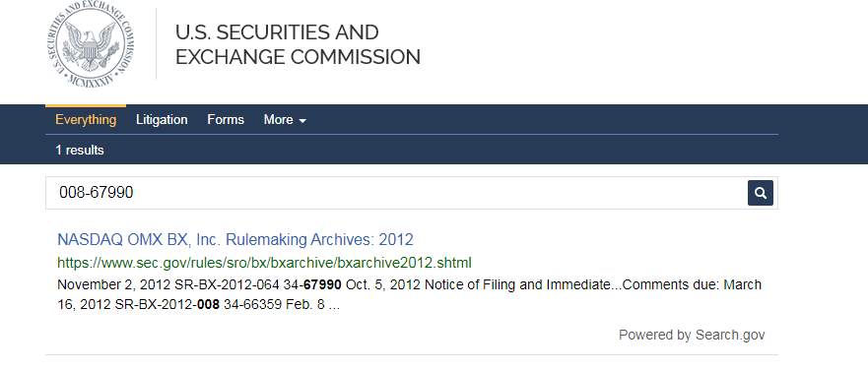Click the bold 67990 in the snippet

(x=322, y=285)
